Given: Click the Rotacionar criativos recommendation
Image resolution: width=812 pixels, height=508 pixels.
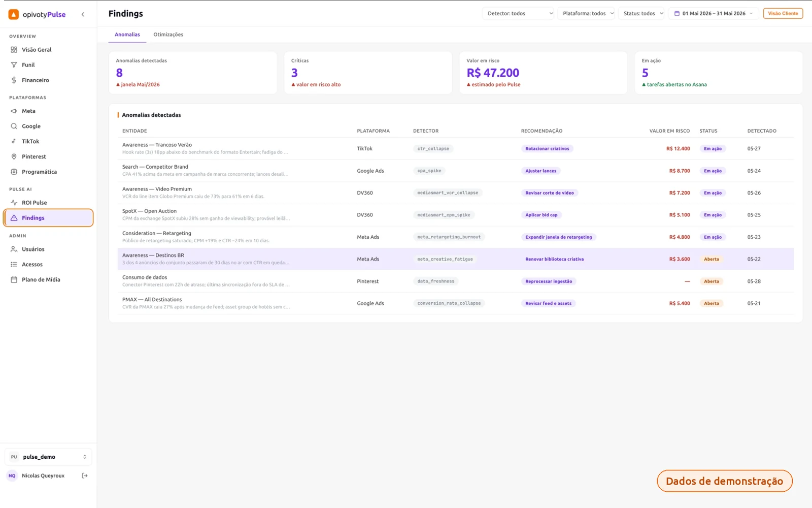Looking at the screenshot, I should [547, 149].
